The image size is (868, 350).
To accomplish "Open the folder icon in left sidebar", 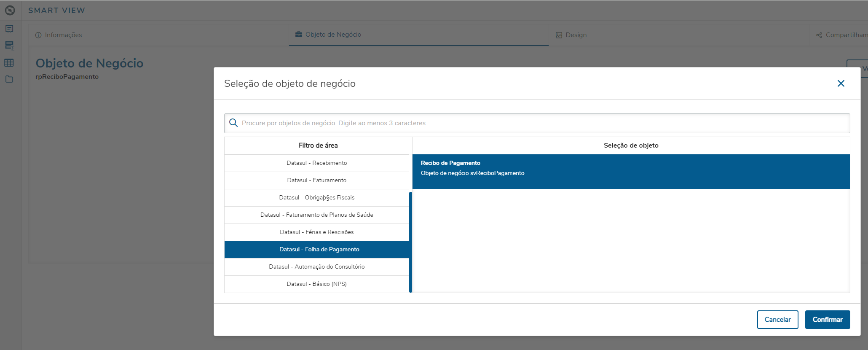I will pyautogui.click(x=9, y=79).
